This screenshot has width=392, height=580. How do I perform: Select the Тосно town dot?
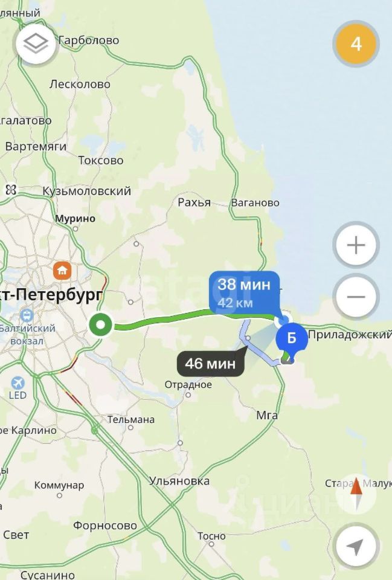[211, 544]
